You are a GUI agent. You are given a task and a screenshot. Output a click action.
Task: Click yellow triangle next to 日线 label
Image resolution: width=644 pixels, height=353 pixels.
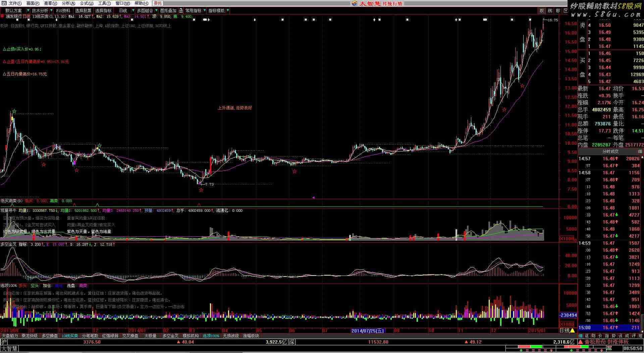tap(573, 331)
